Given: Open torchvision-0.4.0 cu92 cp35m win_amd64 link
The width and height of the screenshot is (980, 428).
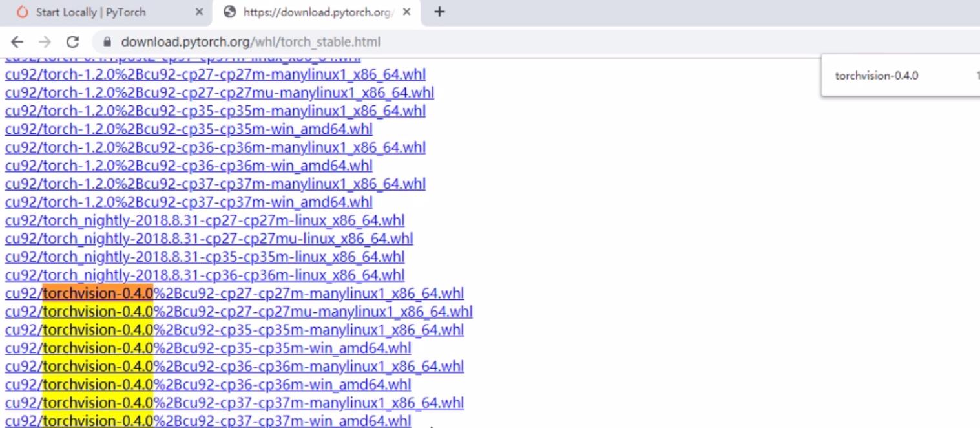Looking at the screenshot, I should pos(208,348).
